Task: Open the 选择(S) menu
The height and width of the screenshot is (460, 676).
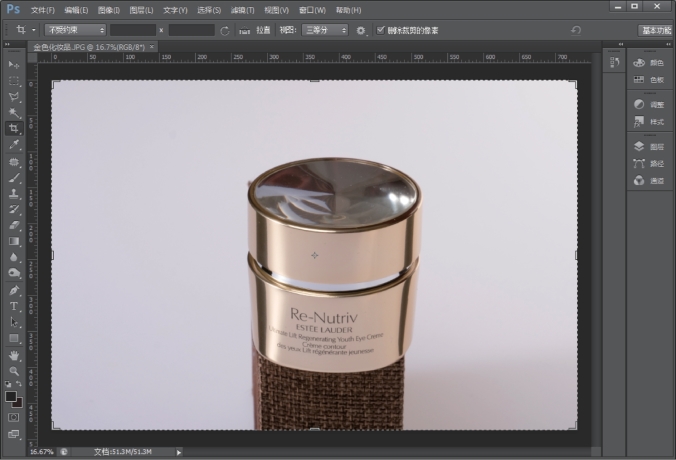Action: tap(209, 10)
